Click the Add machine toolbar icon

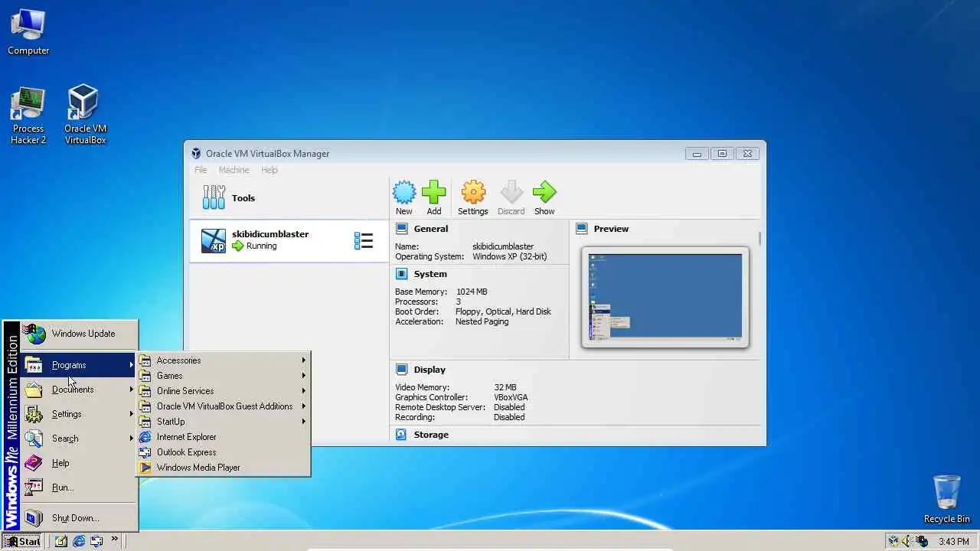click(434, 197)
